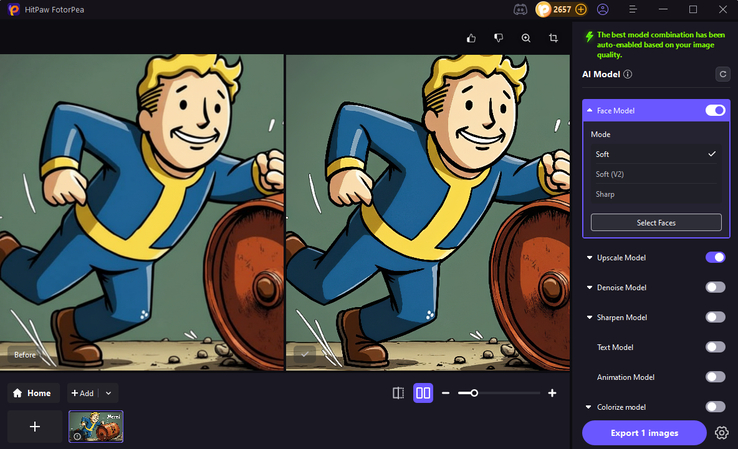Select the crop tool icon
This screenshot has height=449, width=738.
[x=553, y=38]
